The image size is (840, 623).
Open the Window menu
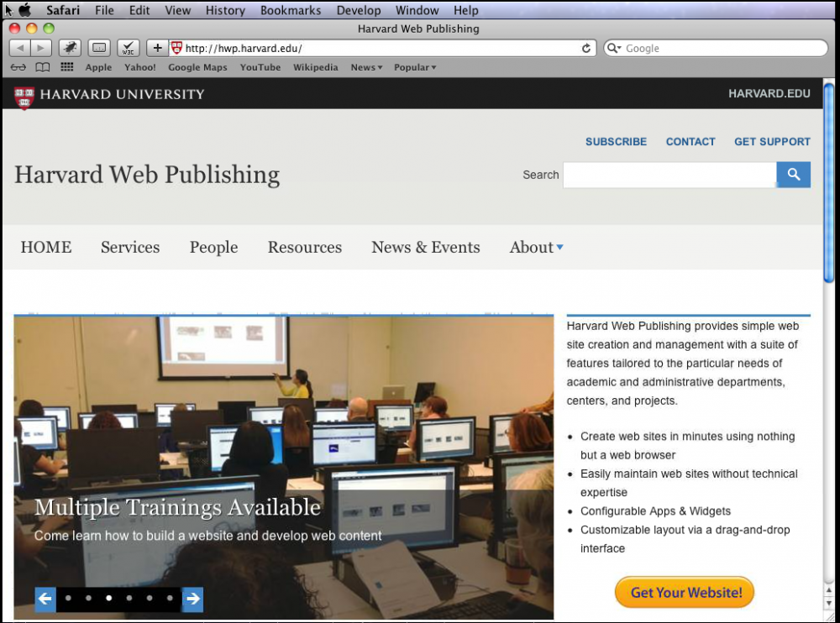pos(417,10)
